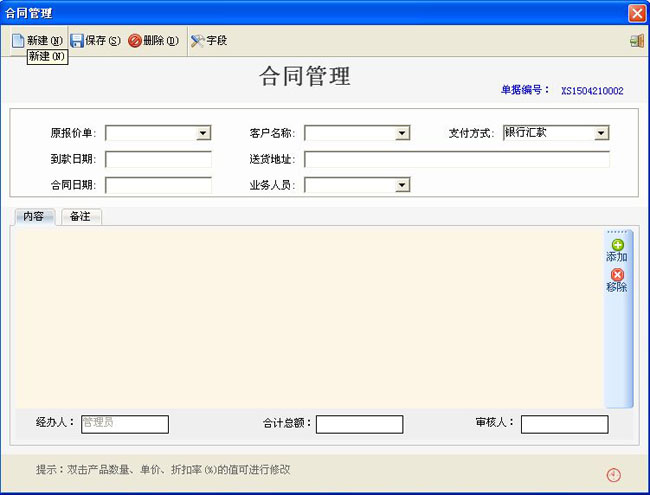Click the exit door icon in toolbar

(637, 41)
